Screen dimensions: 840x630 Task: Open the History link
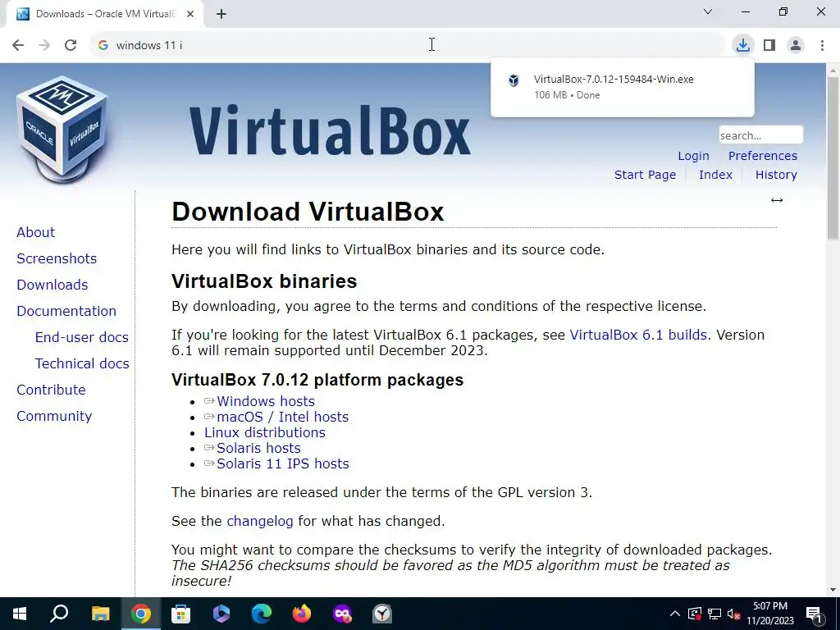click(776, 175)
